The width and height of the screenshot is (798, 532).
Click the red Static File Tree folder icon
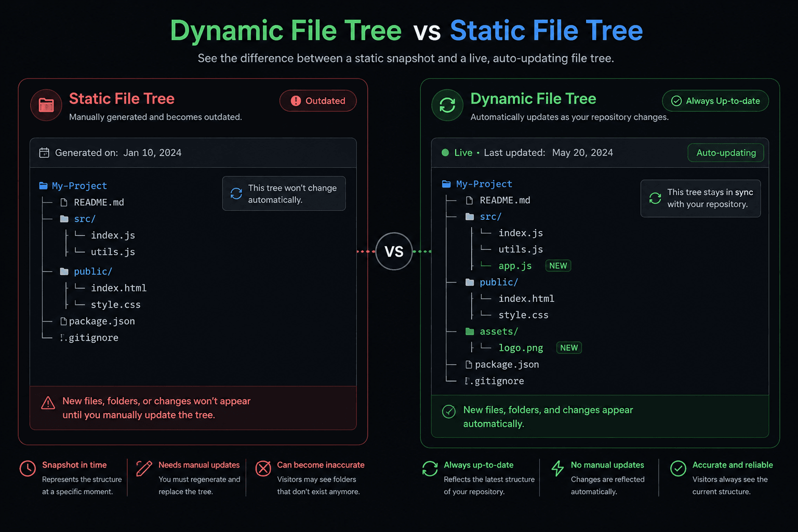click(x=46, y=105)
